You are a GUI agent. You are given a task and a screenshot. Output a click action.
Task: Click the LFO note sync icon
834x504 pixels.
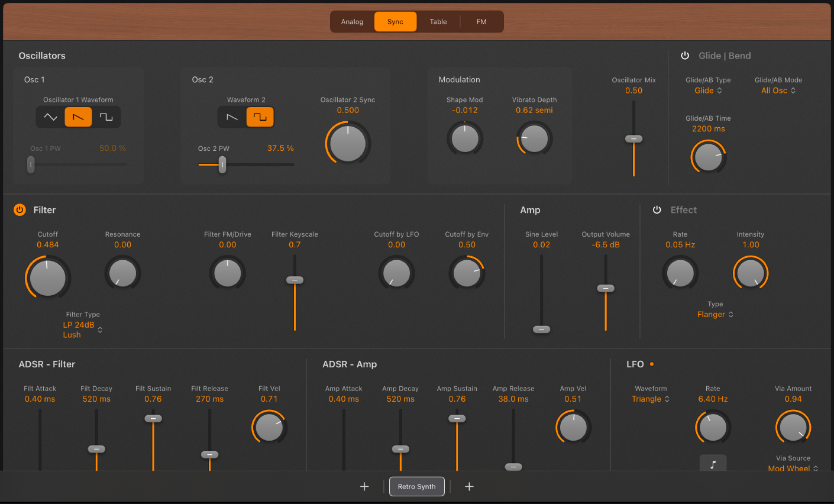[713, 463]
